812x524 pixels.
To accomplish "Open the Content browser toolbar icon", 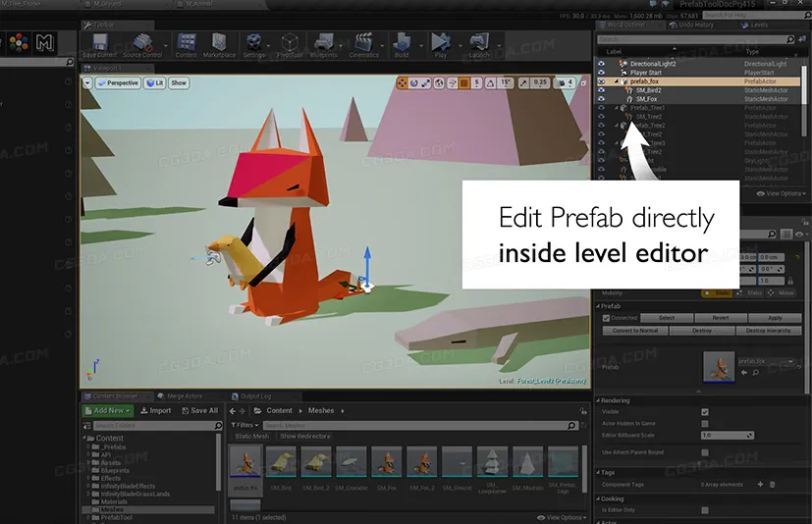I will point(186,45).
